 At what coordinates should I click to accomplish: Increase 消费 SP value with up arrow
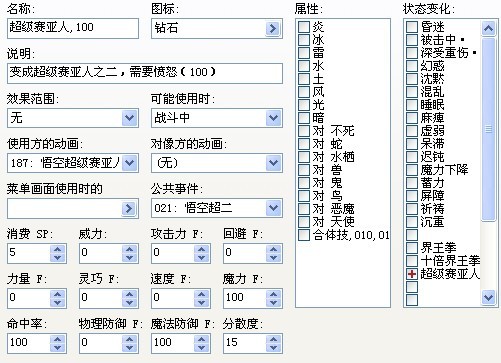(57, 249)
